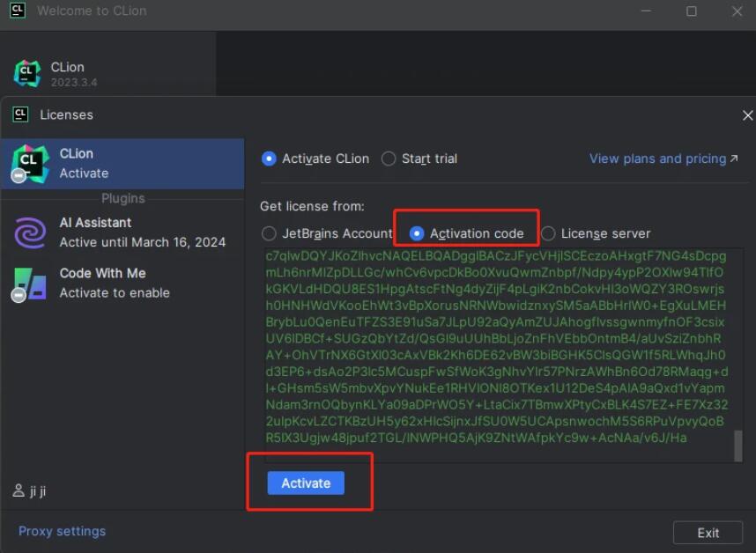Click the AI Assistant spiral icon
Screen dimensions: 756x553
pyautogui.click(x=30, y=232)
